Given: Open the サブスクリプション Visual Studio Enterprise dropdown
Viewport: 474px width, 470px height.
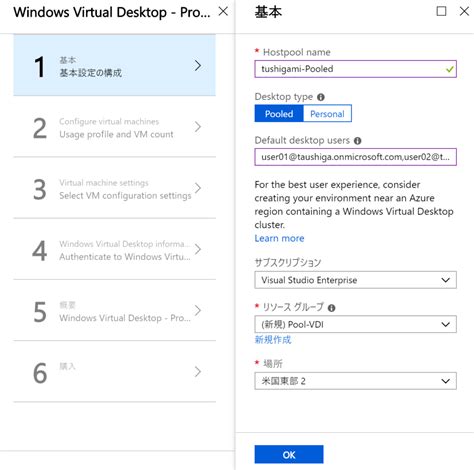Looking at the screenshot, I should (355, 280).
